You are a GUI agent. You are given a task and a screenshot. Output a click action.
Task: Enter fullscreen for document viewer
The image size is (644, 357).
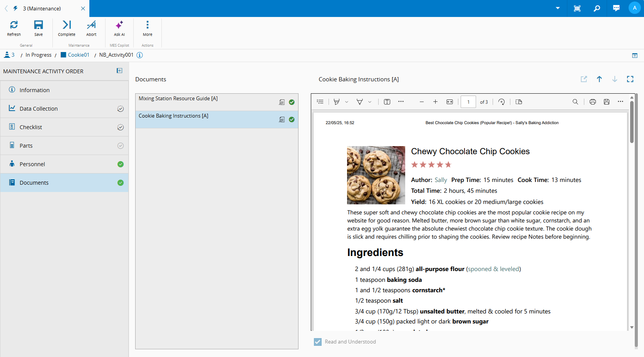[x=630, y=79]
